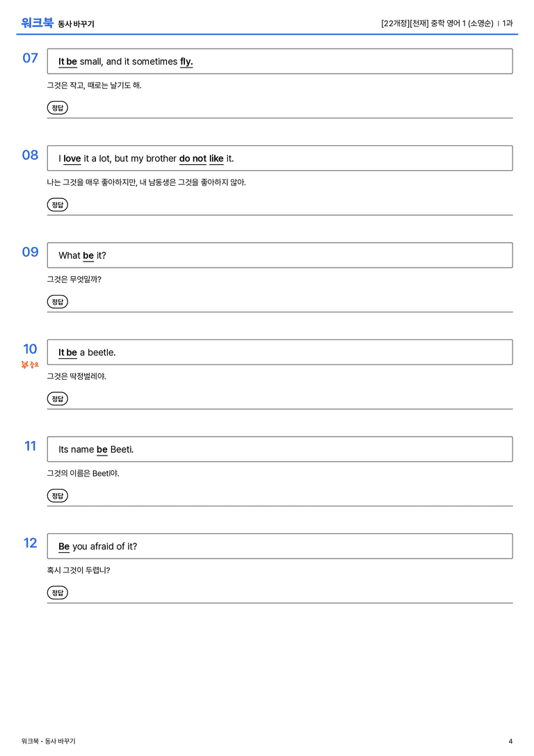The height and width of the screenshot is (756, 534).
Task: Click the 'What be it?' sentence box
Action: pyautogui.click(x=280, y=255)
